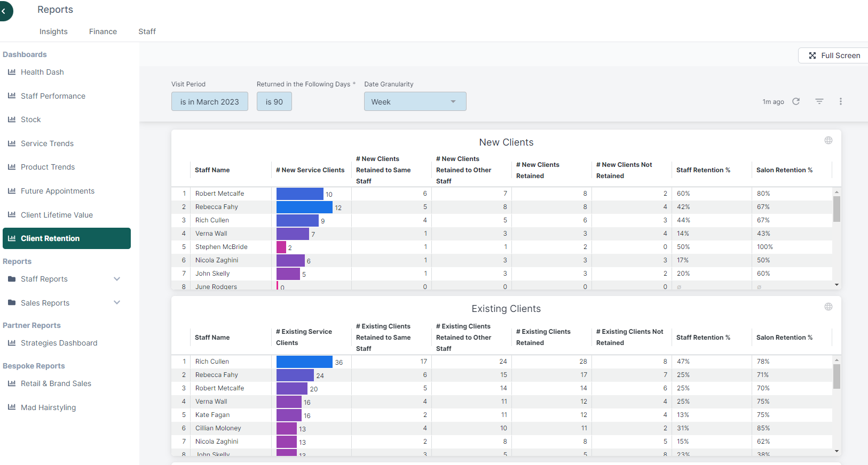The height and width of the screenshot is (465, 868).
Task: Open the Stock dashboard
Action: coord(30,119)
